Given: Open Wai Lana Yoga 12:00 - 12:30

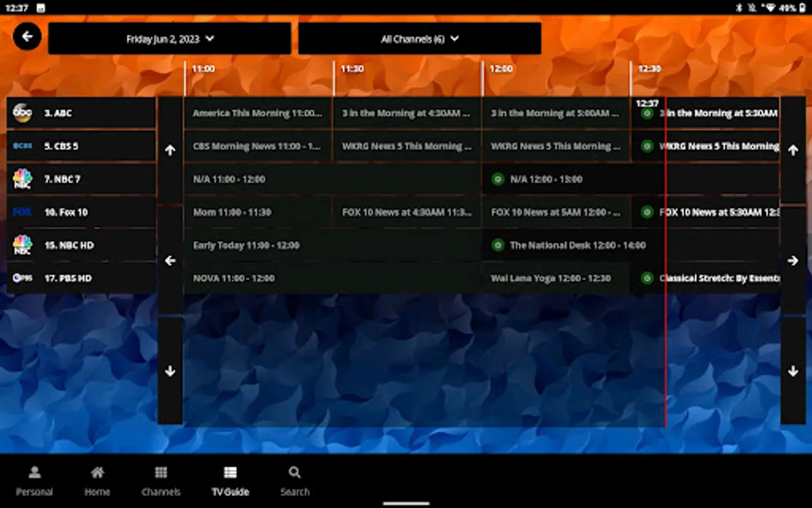Looking at the screenshot, I should (x=556, y=278).
